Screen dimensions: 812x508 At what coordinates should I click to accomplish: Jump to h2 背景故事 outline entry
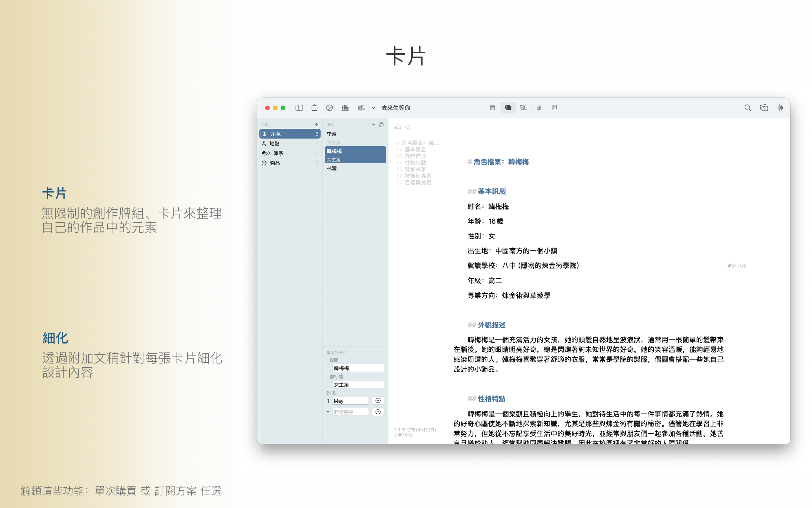pyautogui.click(x=411, y=169)
